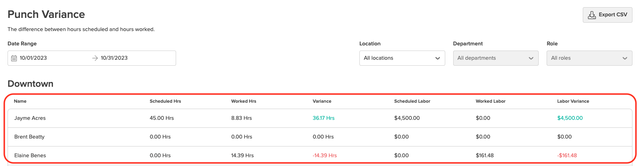The height and width of the screenshot is (166, 644).
Task: Click the Name column header
Action: point(20,101)
